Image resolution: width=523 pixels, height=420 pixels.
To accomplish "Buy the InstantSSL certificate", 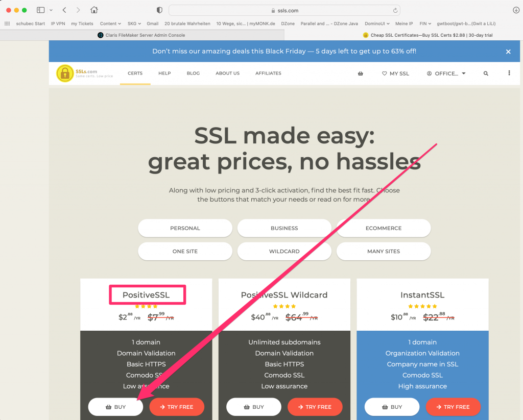I will coord(392,407).
